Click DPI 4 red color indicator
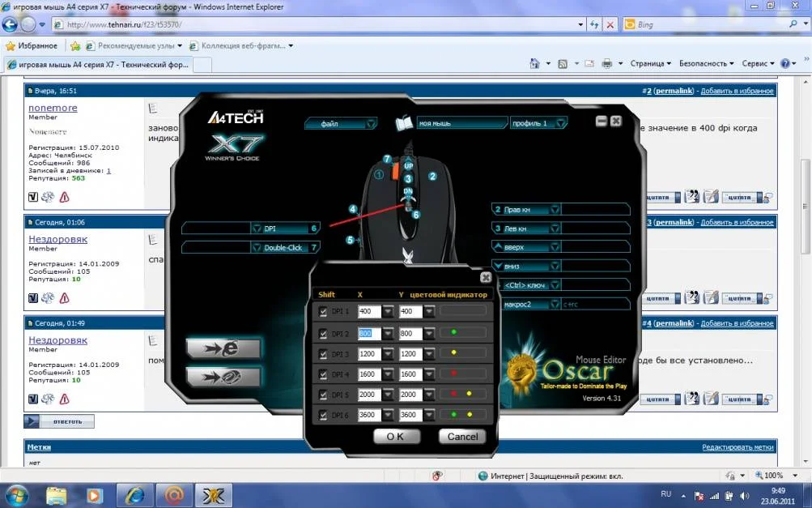The width and height of the screenshot is (812, 508). [x=453, y=373]
